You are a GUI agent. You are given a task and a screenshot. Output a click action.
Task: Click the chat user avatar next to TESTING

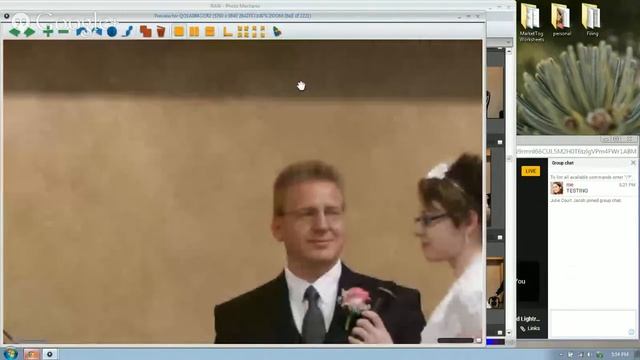[557, 188]
